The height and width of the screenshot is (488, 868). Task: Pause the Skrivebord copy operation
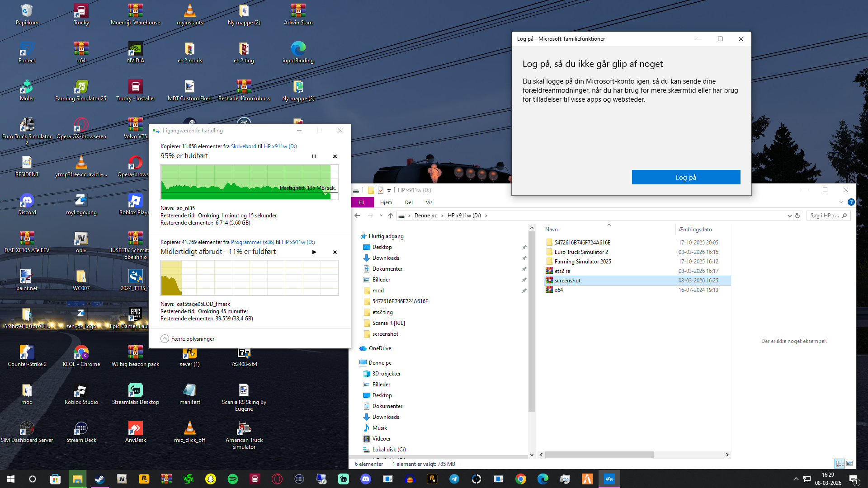[314, 156]
